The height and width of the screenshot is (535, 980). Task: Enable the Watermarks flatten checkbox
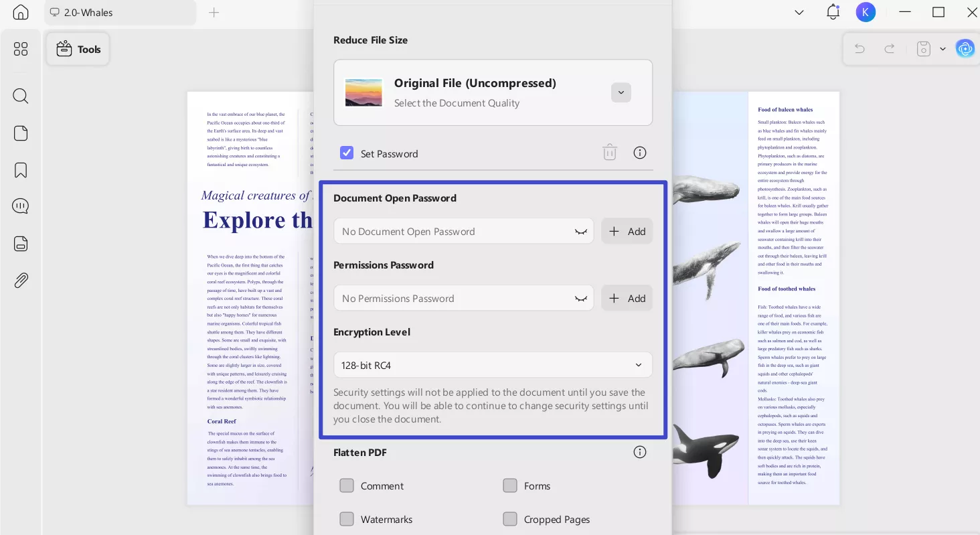[347, 519]
